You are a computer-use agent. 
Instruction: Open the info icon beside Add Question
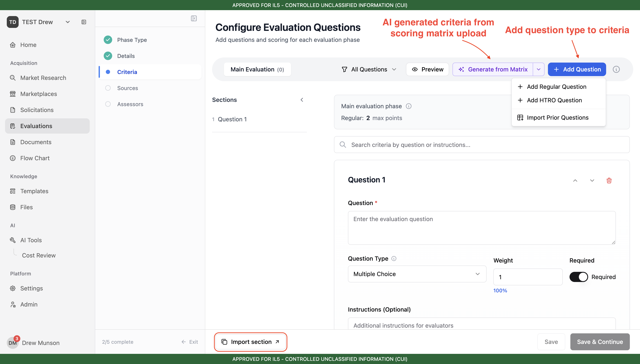616,69
